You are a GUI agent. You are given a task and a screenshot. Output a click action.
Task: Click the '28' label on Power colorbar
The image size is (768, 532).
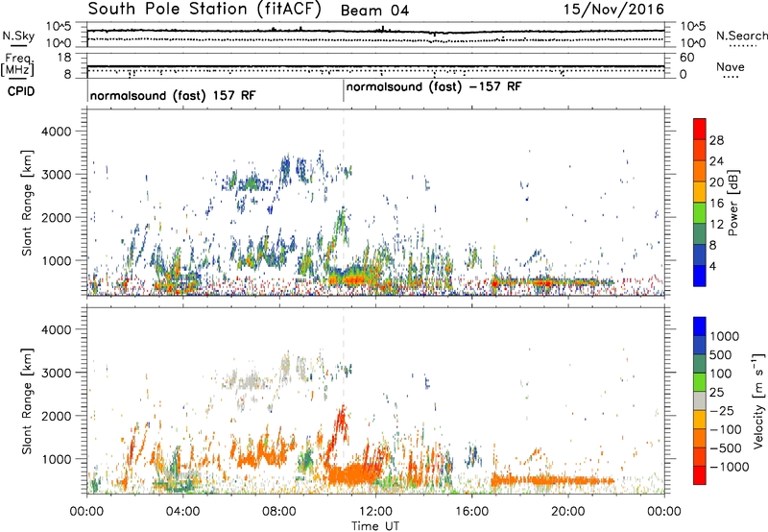[716, 140]
